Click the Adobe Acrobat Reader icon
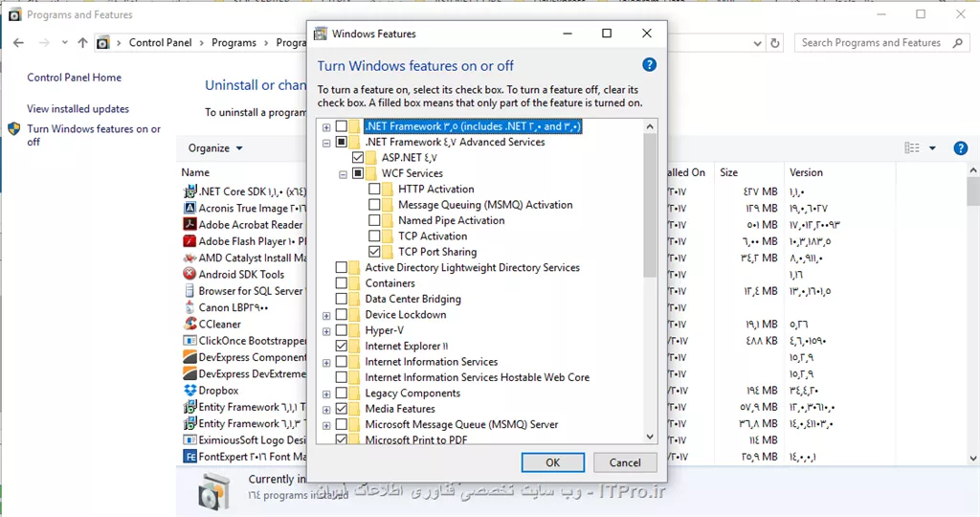This screenshot has width=980, height=517. click(x=189, y=224)
